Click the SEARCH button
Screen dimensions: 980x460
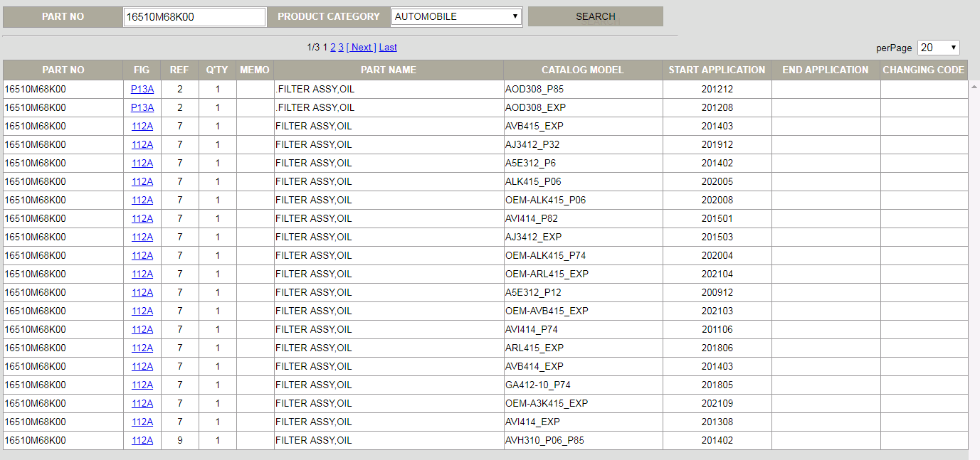[x=595, y=16]
